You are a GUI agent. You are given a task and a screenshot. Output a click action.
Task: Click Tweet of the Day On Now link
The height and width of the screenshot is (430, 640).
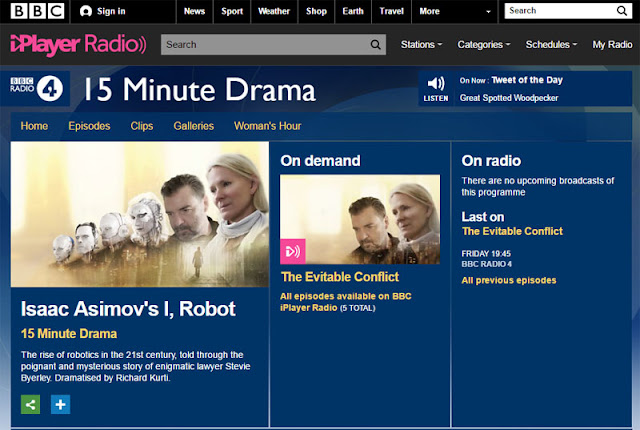tap(527, 80)
